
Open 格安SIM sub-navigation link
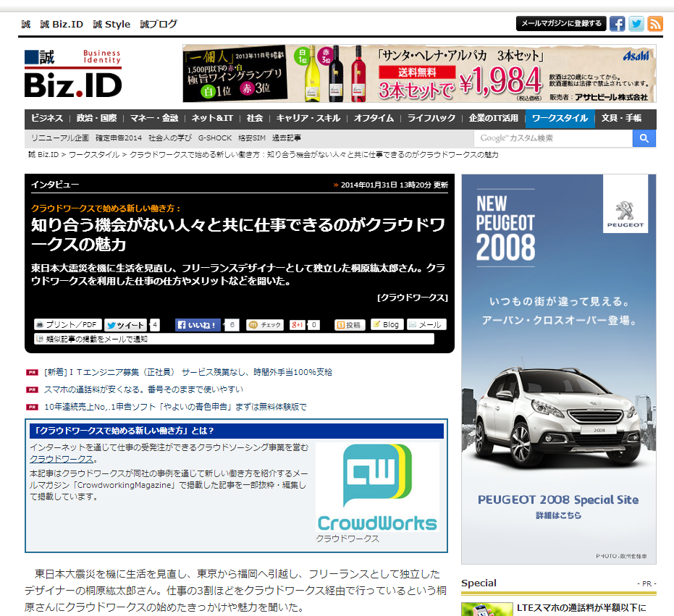coord(252,138)
